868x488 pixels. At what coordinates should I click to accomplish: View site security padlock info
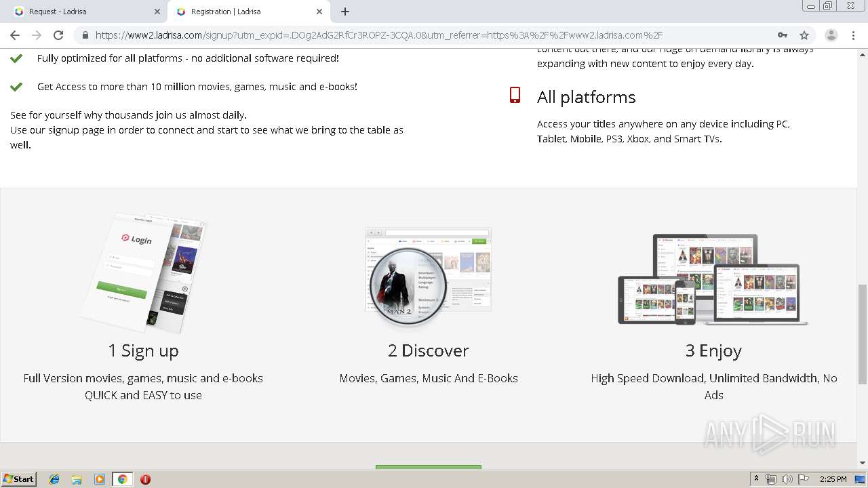pos(85,35)
